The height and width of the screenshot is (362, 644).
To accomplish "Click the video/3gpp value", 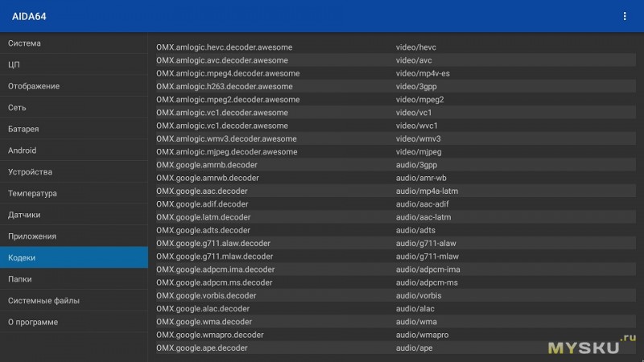I will [416, 86].
